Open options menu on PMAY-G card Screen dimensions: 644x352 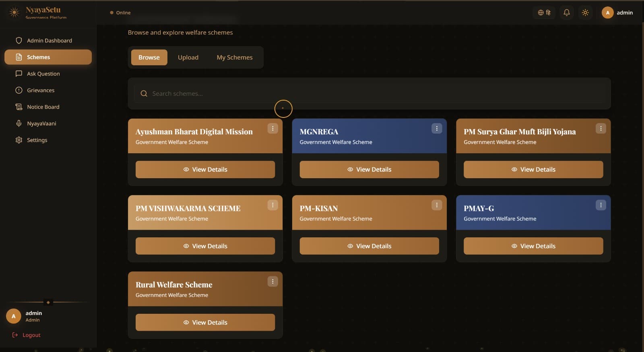coord(601,205)
